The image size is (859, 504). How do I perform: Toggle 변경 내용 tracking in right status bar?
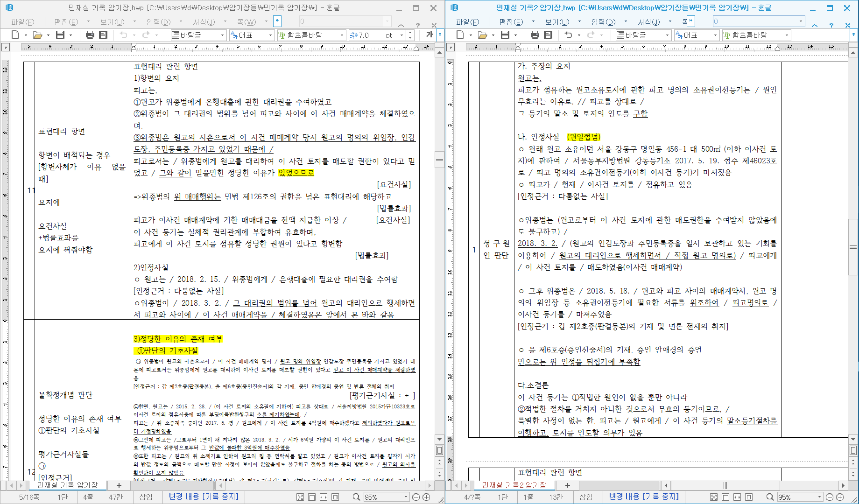[644, 497]
